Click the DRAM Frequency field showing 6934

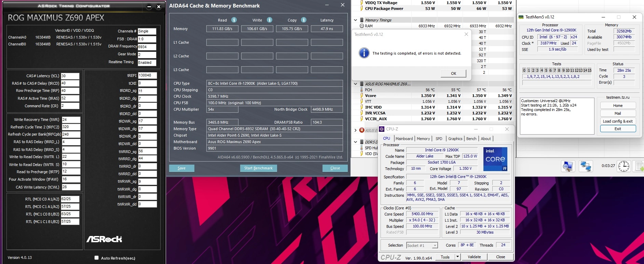[147, 47]
